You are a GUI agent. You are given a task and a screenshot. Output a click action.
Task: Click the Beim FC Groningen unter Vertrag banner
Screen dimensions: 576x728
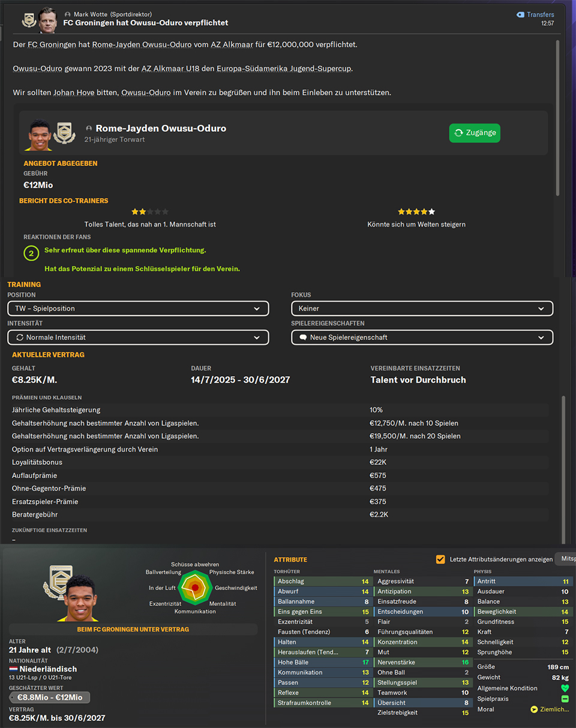click(x=133, y=629)
